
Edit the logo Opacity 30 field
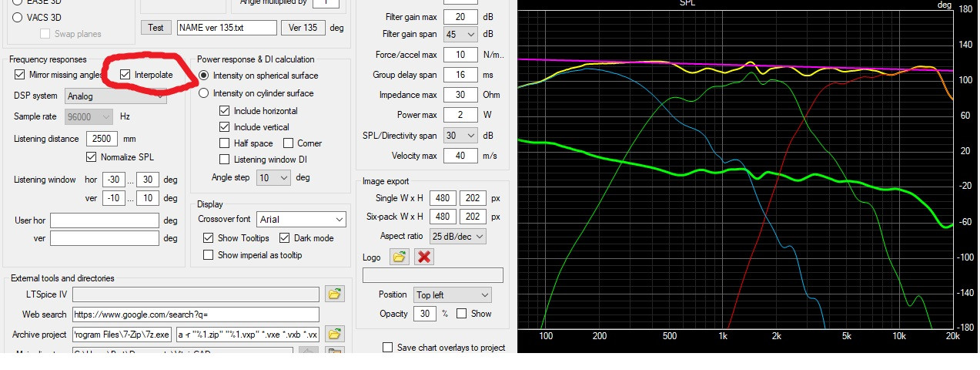[424, 314]
